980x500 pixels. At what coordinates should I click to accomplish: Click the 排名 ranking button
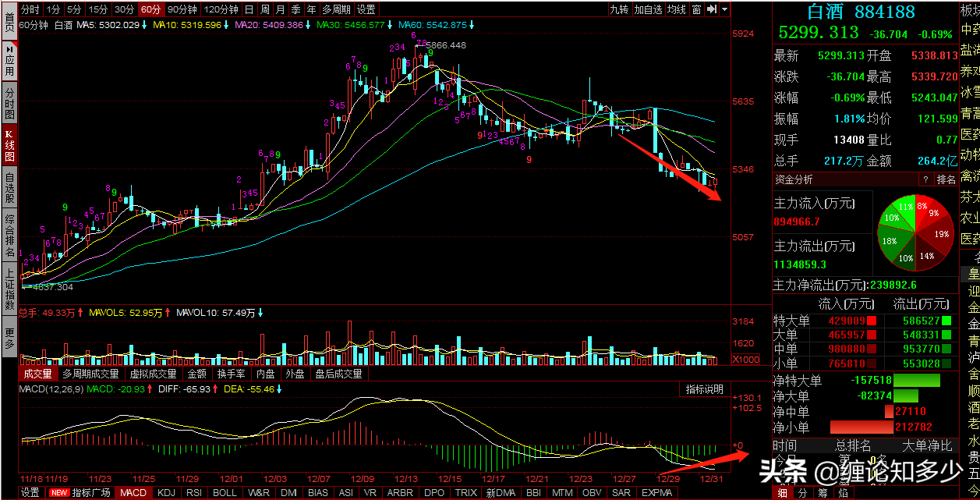(x=946, y=179)
